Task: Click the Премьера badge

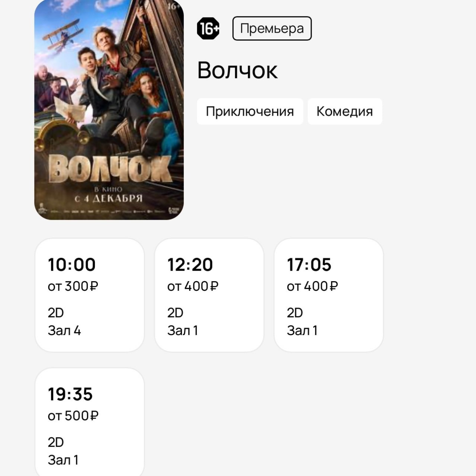Action: [x=272, y=28]
